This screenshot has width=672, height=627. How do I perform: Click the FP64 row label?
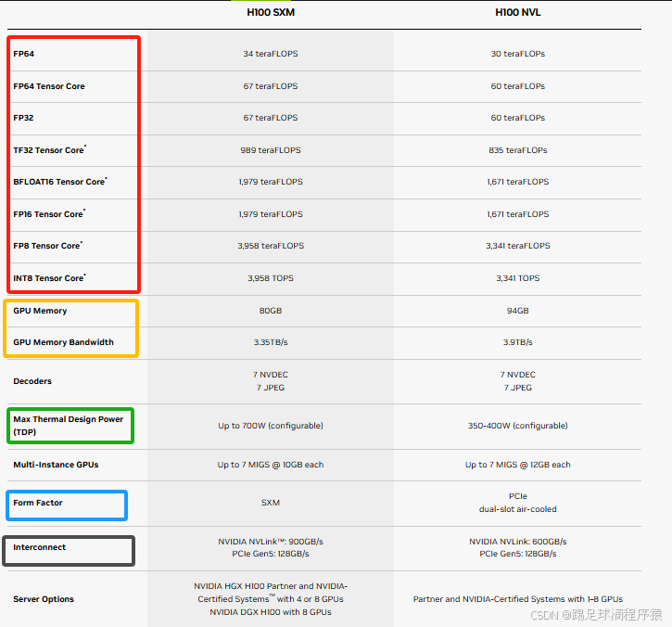coord(23,54)
